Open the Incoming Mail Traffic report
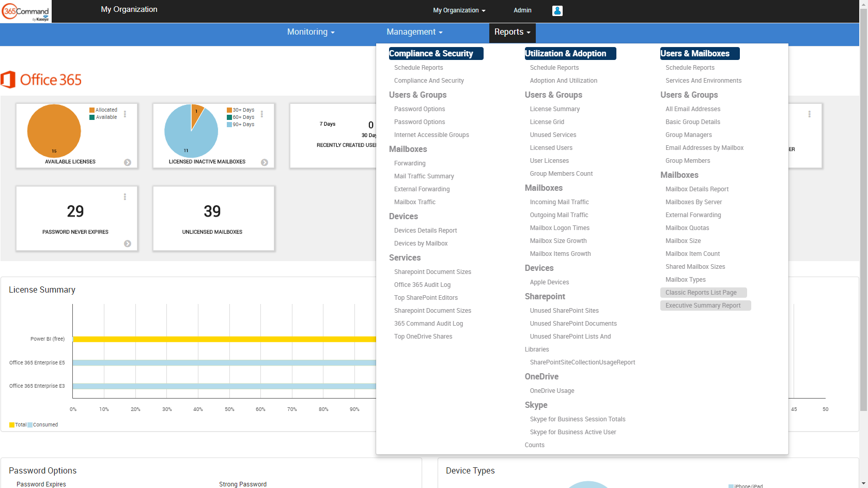This screenshot has height=488, width=868. [x=559, y=202]
